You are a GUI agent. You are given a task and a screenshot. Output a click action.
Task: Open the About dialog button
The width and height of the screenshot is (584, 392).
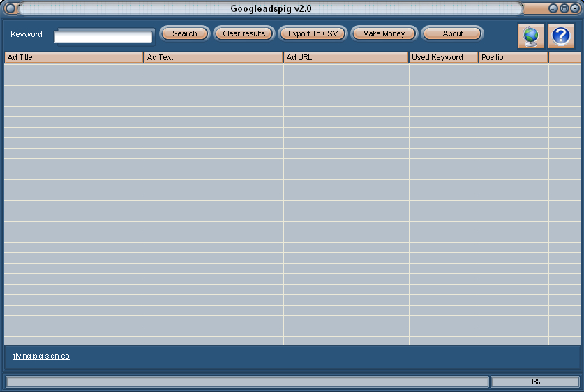pos(453,33)
